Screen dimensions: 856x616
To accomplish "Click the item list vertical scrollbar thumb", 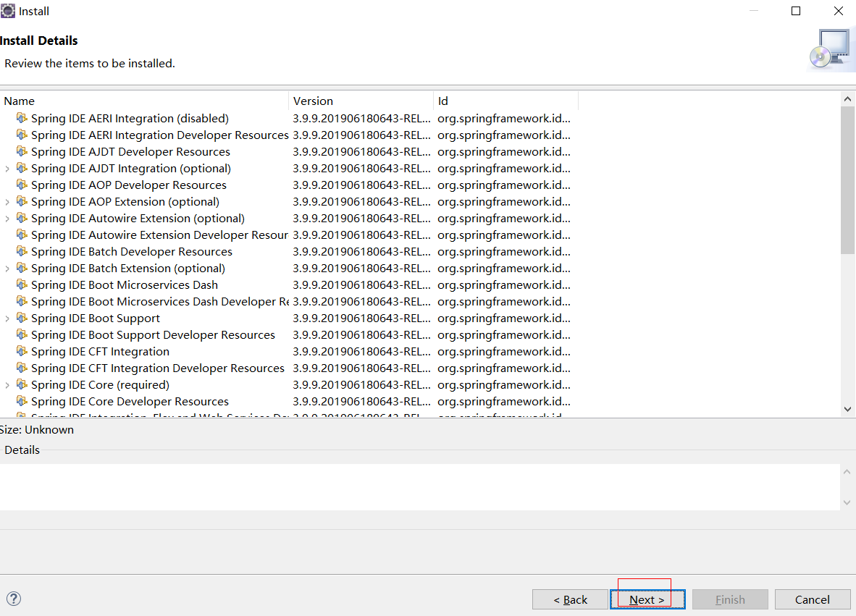I will [x=847, y=180].
